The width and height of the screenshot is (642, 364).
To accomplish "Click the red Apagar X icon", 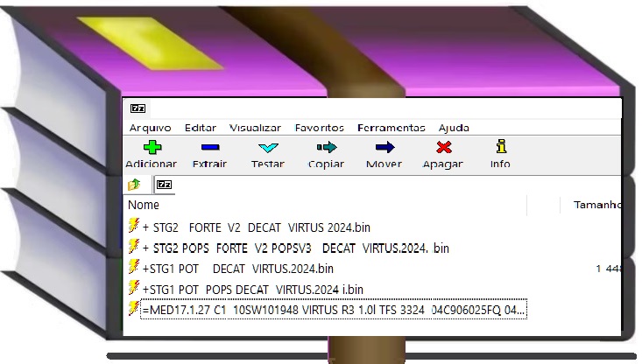I will click(x=443, y=148).
